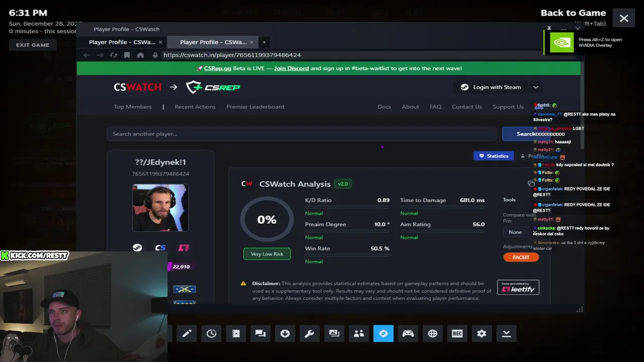Click the REC game recording icon
The image size is (644, 362).
(457, 333)
